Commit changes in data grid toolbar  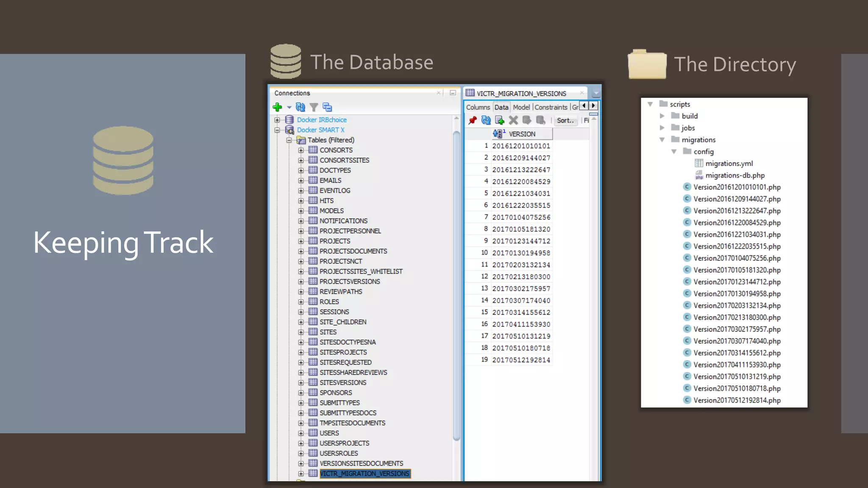(x=527, y=120)
